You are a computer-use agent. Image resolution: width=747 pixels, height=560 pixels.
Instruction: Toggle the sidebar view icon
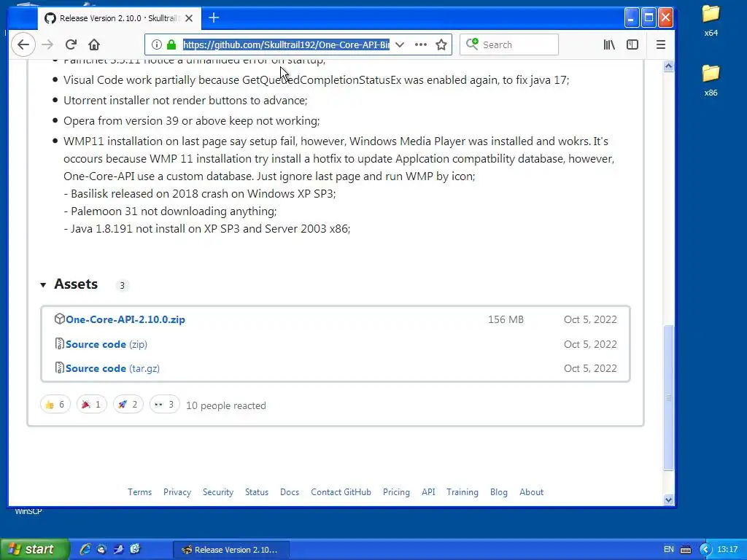[x=632, y=44]
